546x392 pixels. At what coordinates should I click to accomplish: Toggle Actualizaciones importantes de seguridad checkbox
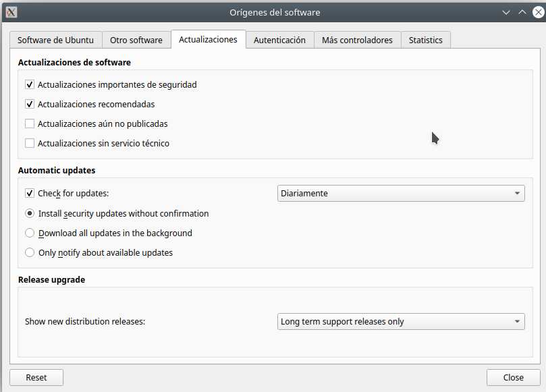[30, 85]
